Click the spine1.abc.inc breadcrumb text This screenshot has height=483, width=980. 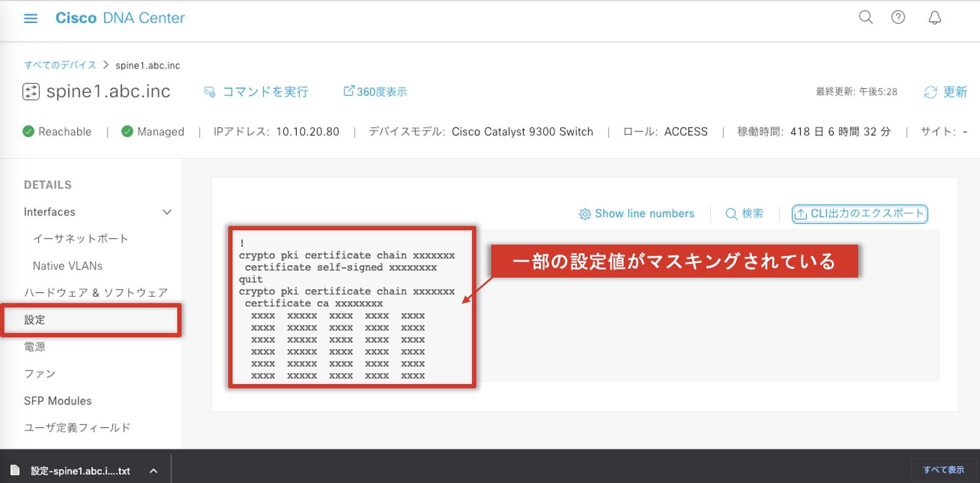coord(148,65)
